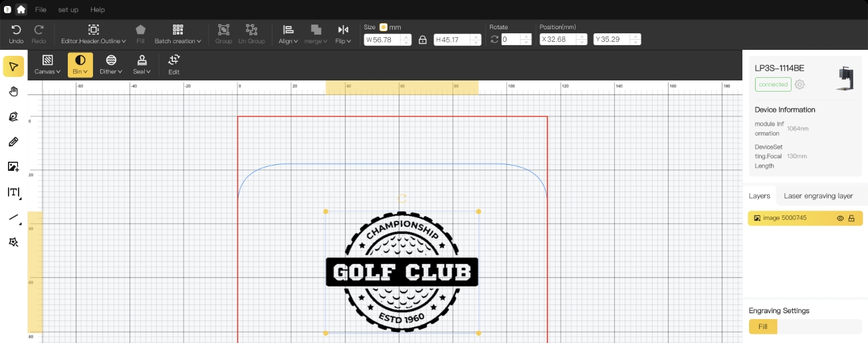Hide the image 5000745 layer
The height and width of the screenshot is (343, 868).
[x=840, y=218]
